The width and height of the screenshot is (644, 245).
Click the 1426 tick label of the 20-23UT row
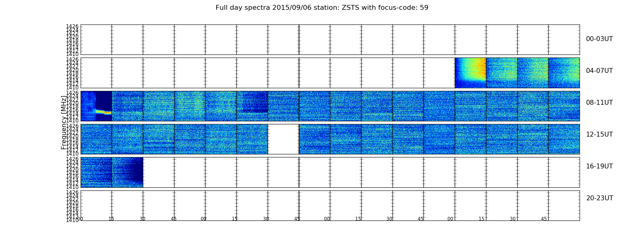point(72,192)
